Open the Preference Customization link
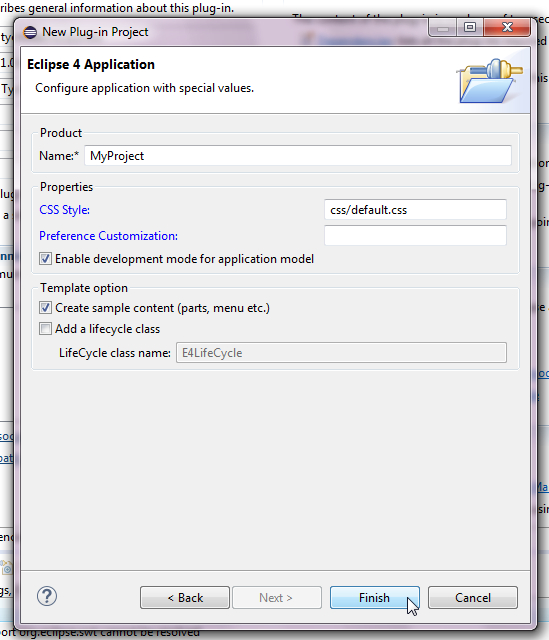This screenshot has height=640, width=549. tap(109, 236)
